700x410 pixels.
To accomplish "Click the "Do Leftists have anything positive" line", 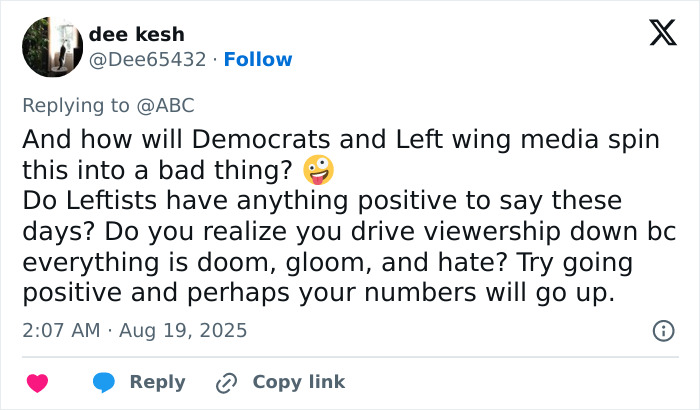I will (321, 201).
